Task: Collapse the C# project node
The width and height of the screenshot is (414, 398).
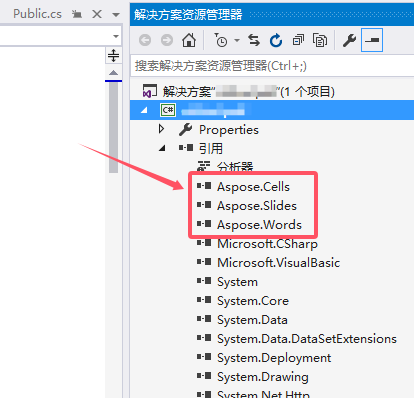Action: point(144,110)
